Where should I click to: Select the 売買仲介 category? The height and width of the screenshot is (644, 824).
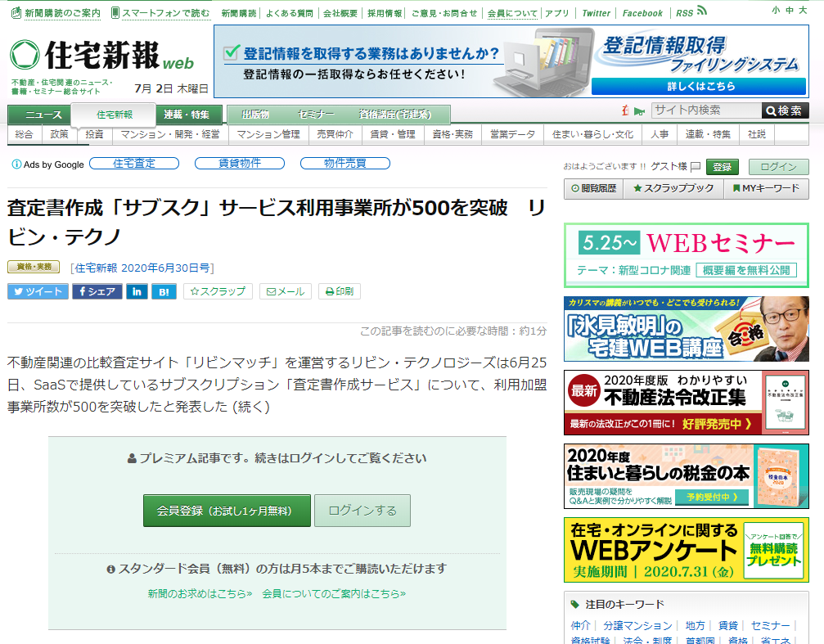coord(335,134)
